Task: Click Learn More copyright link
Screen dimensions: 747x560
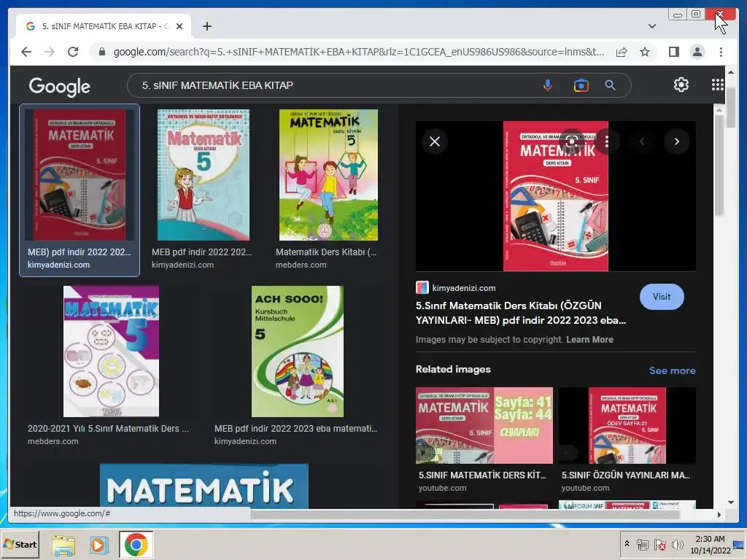Action: tap(589, 340)
